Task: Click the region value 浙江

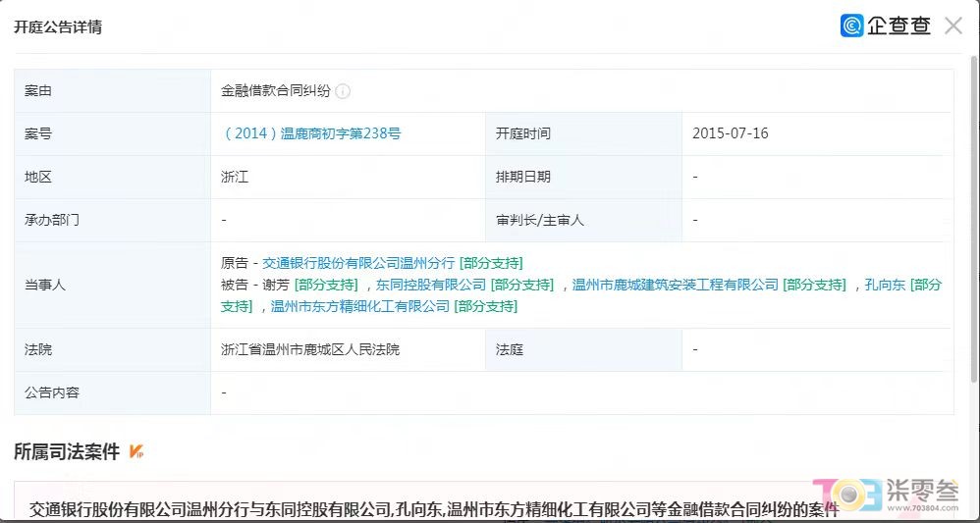Action: pos(235,177)
